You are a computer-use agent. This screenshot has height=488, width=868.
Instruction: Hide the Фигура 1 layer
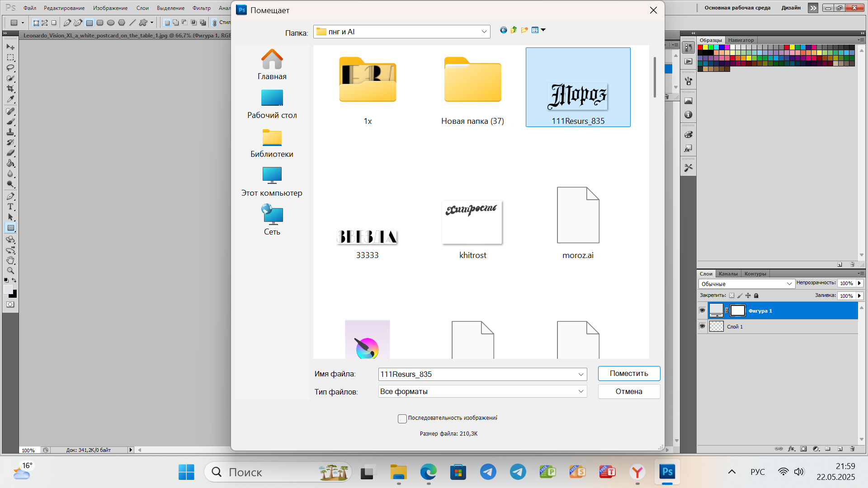click(x=702, y=310)
